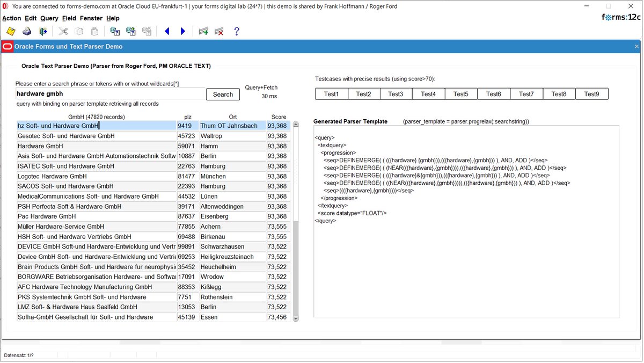Viewport: 644px width, 363px height.
Task: Click Ort cell 'Kißlegg'
Action: 232,287
